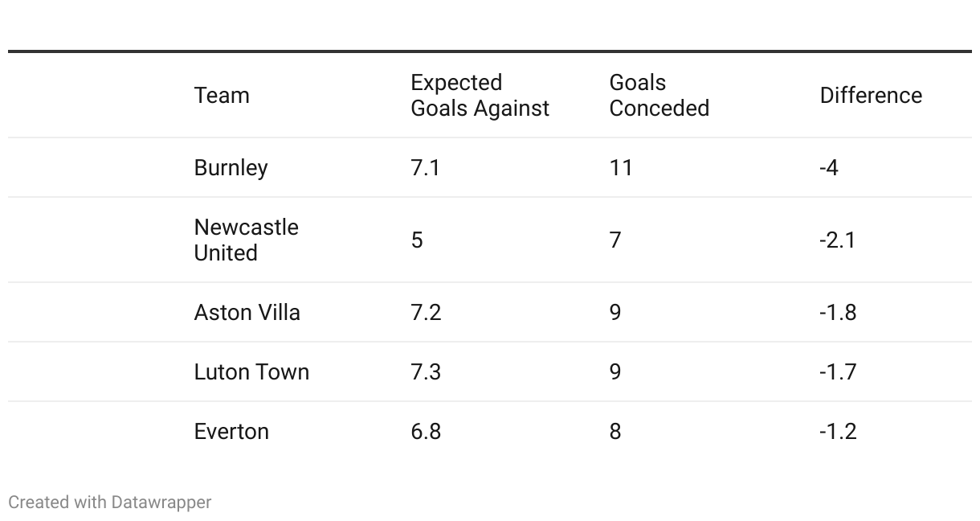Click the Newcastle United team name
The height and width of the screenshot is (521, 980).
pos(246,240)
